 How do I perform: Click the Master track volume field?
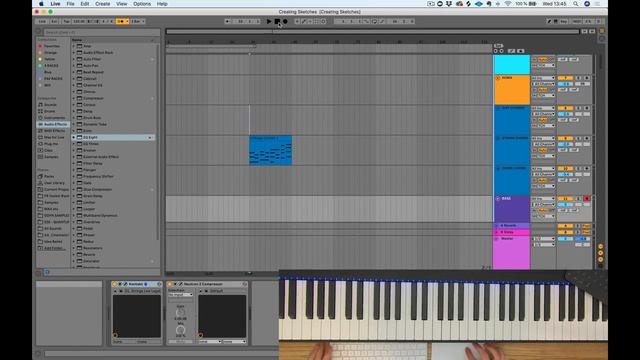tap(565, 239)
